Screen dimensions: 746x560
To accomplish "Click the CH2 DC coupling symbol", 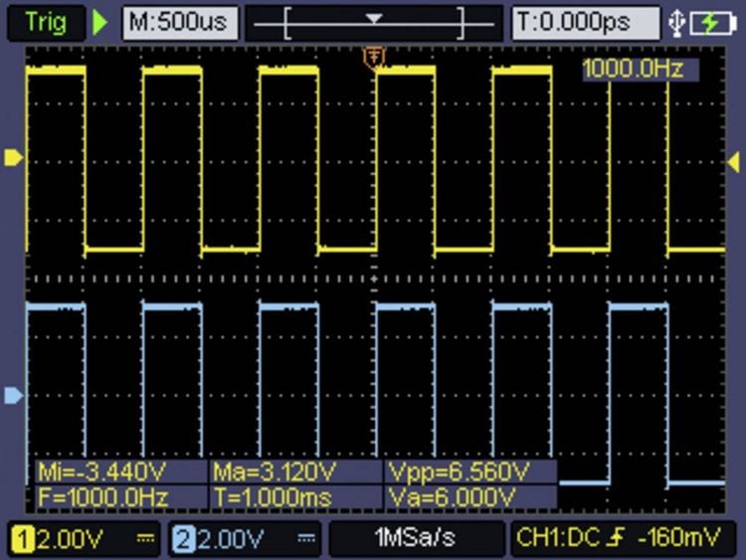I will point(306,538).
